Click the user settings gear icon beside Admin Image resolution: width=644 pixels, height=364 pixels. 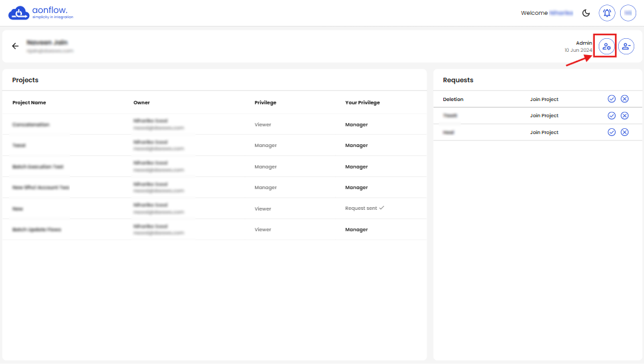pos(606,46)
